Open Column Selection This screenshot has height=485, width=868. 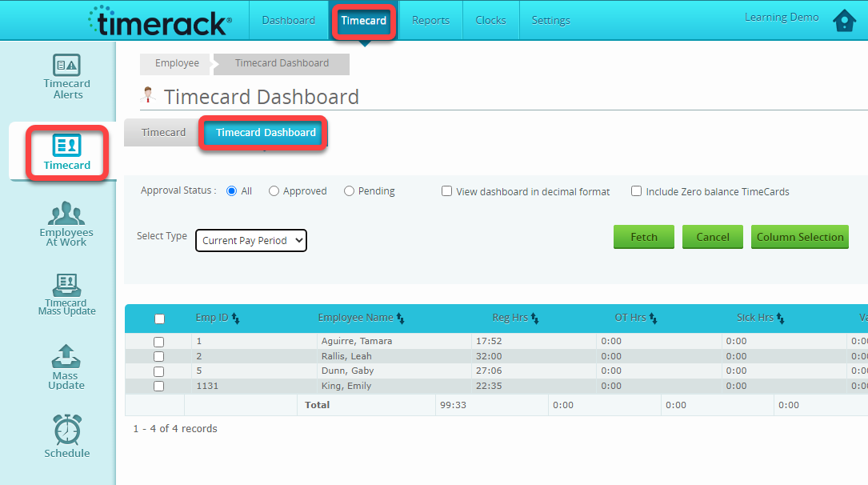(799, 237)
